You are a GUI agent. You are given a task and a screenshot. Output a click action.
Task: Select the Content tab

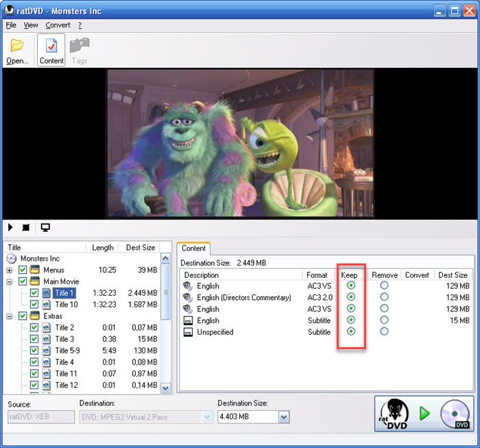coord(193,248)
